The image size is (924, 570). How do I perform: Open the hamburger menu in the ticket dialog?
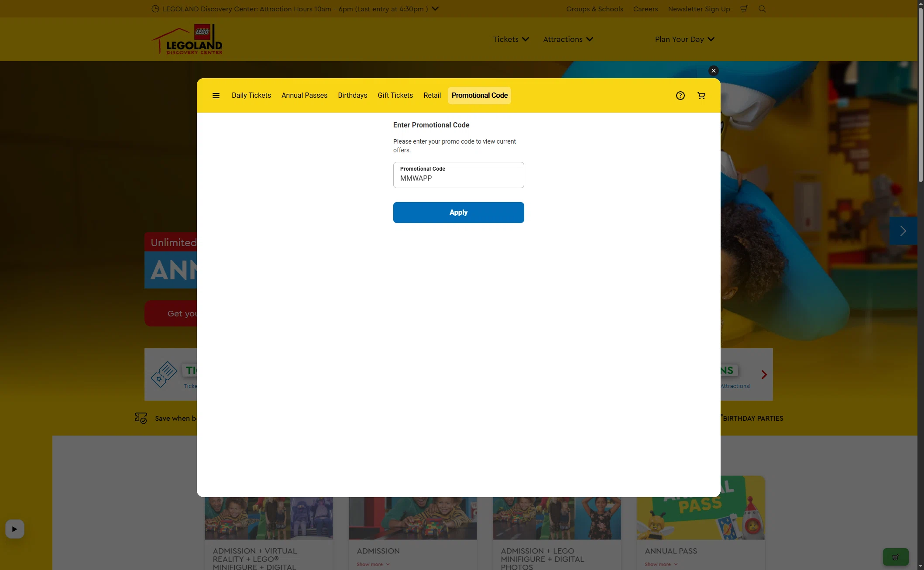pyautogui.click(x=216, y=96)
